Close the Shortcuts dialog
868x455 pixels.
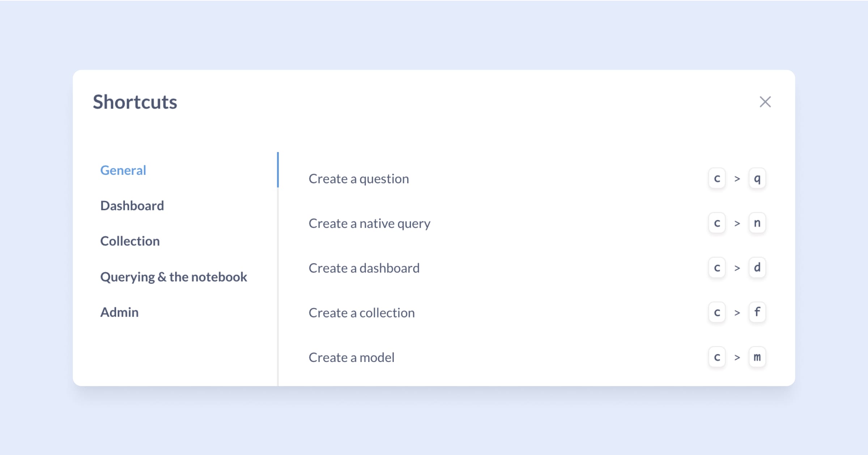point(765,102)
